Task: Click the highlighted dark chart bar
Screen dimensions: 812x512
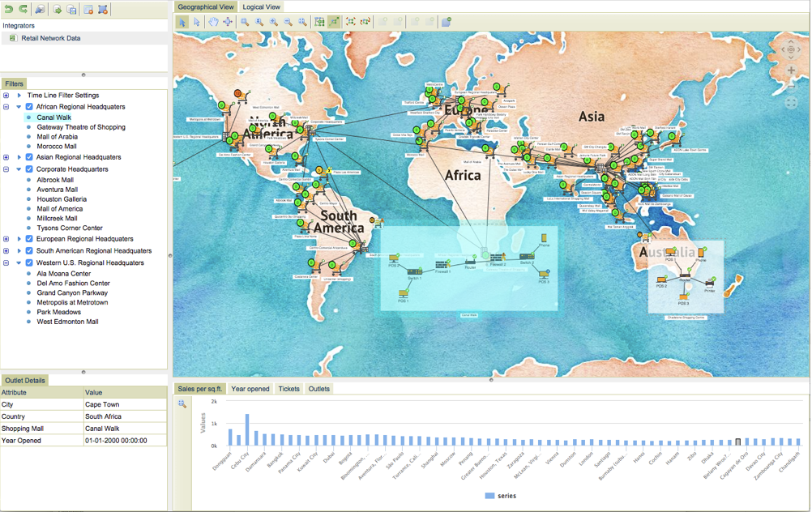Action: [738, 442]
